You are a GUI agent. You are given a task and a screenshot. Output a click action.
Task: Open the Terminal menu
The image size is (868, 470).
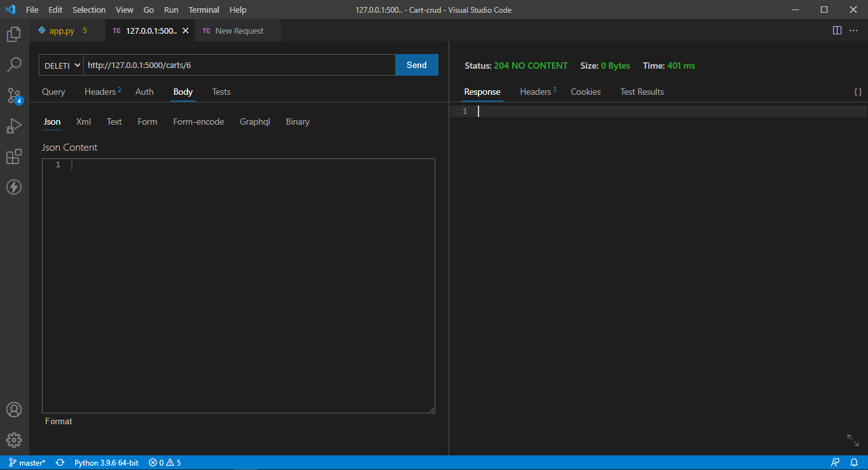tap(204, 10)
